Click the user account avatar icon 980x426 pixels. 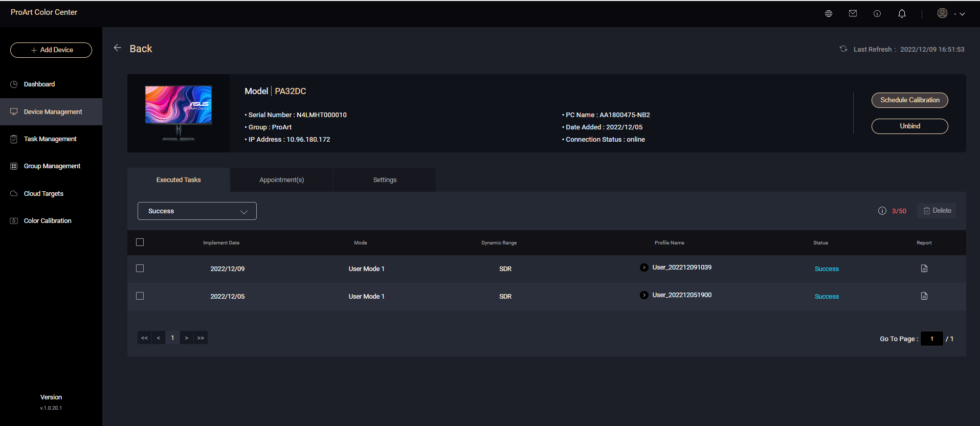click(942, 13)
